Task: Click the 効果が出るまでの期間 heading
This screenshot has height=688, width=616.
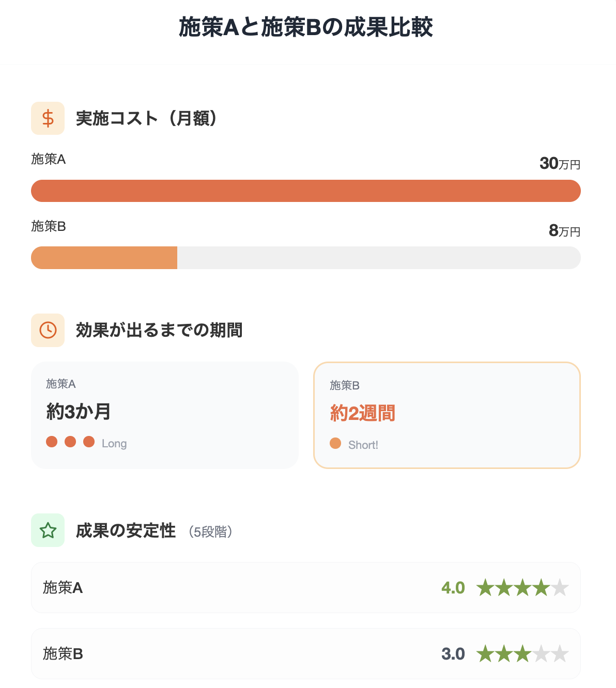Action: tap(159, 330)
